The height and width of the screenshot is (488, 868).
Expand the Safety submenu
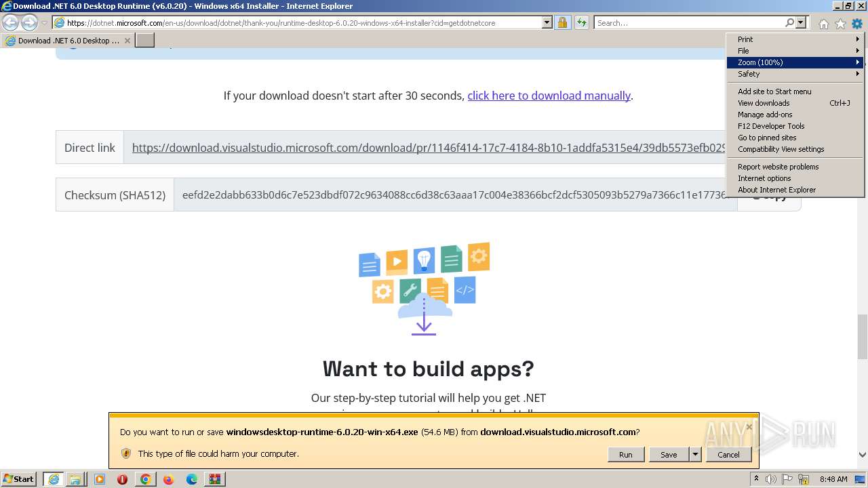pyautogui.click(x=795, y=74)
